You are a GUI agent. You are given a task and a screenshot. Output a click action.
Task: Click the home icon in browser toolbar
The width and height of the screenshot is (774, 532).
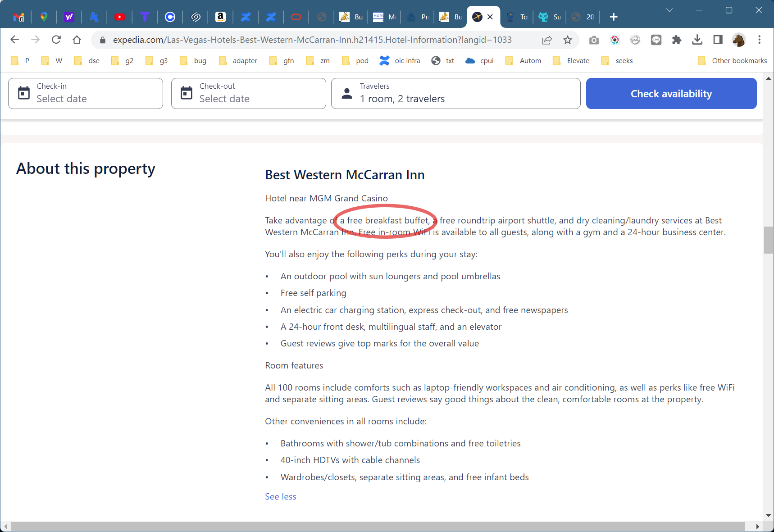(x=77, y=40)
